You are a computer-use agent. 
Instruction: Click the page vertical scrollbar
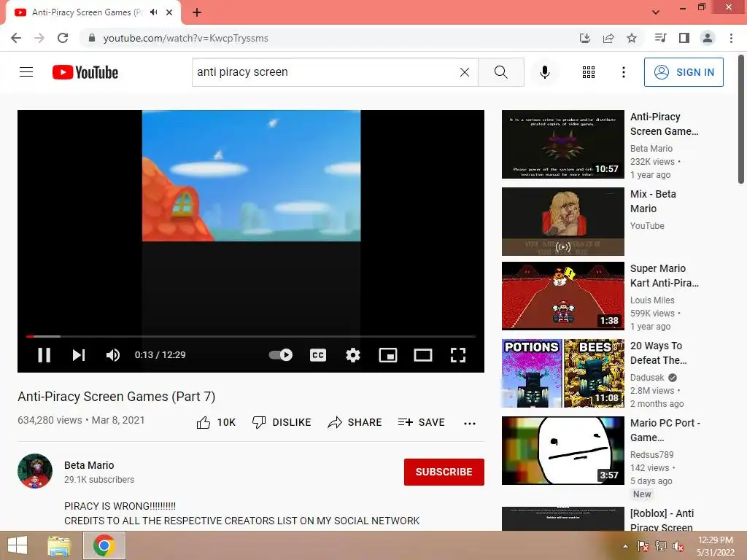pyautogui.click(x=741, y=119)
